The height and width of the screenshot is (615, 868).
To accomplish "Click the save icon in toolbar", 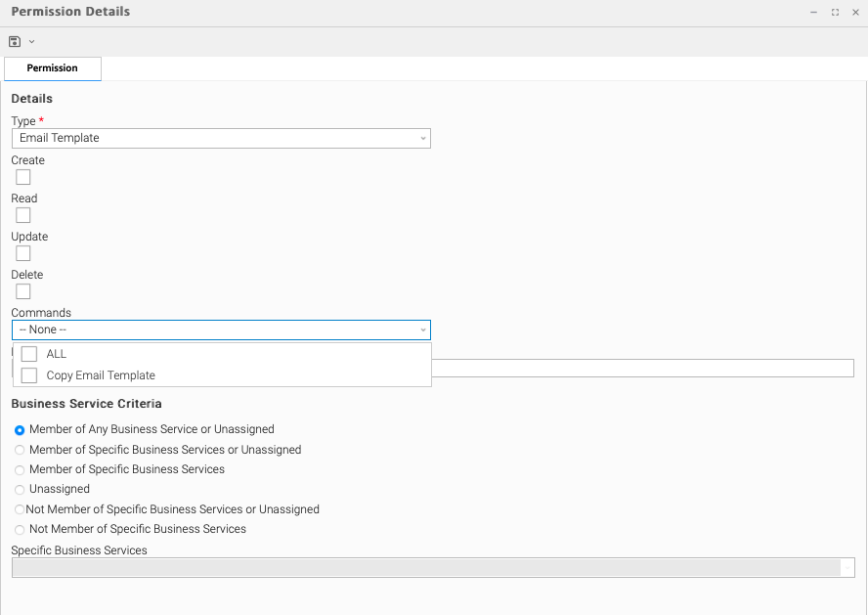I will coord(15,42).
